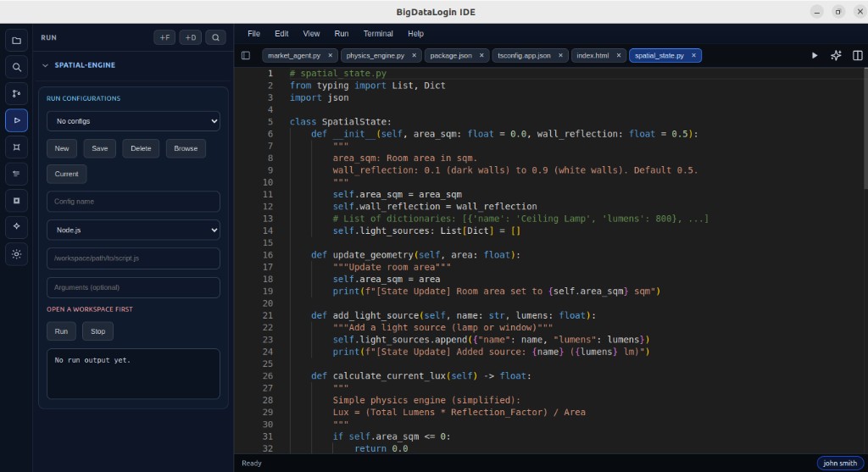Open the square stop-shaped icon in sidebar
This screenshot has height=472, width=868.
(x=17, y=200)
